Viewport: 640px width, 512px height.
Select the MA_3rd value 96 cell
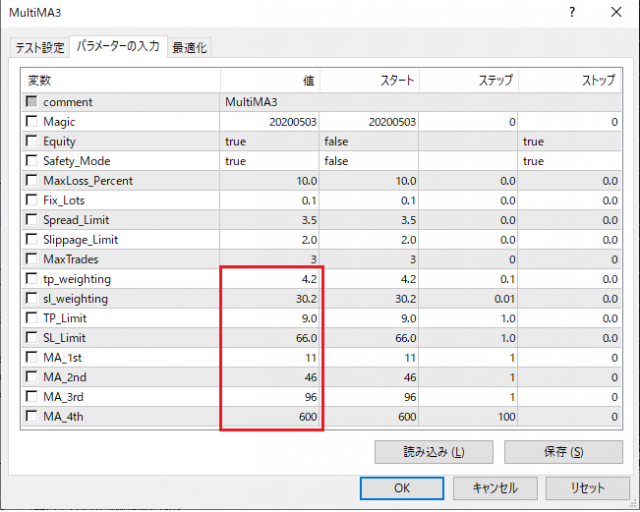(x=270, y=397)
